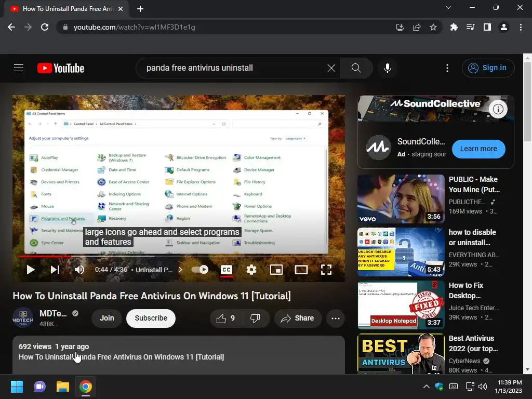Click the address bar URL
The height and width of the screenshot is (399, 532).
pyautogui.click(x=135, y=27)
